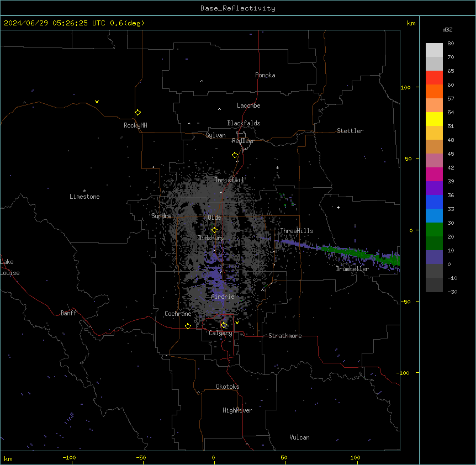
Task: Click the Airdrie city label
Action: (223, 297)
